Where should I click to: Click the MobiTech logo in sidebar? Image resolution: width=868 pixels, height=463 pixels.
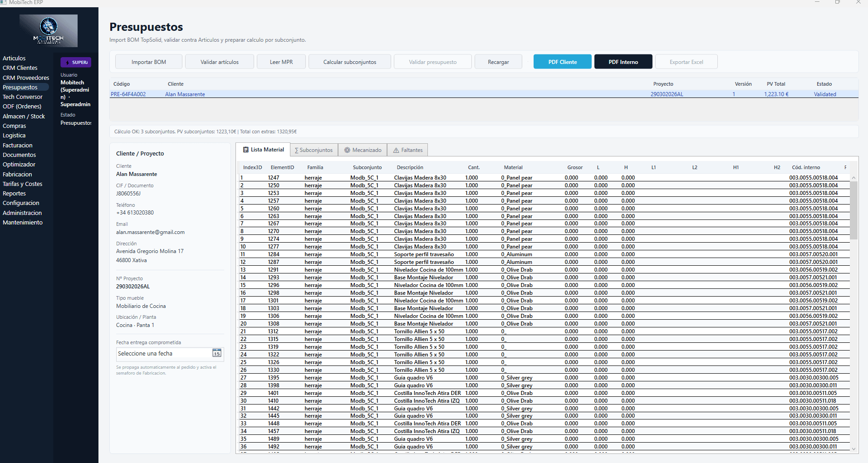[x=49, y=30]
